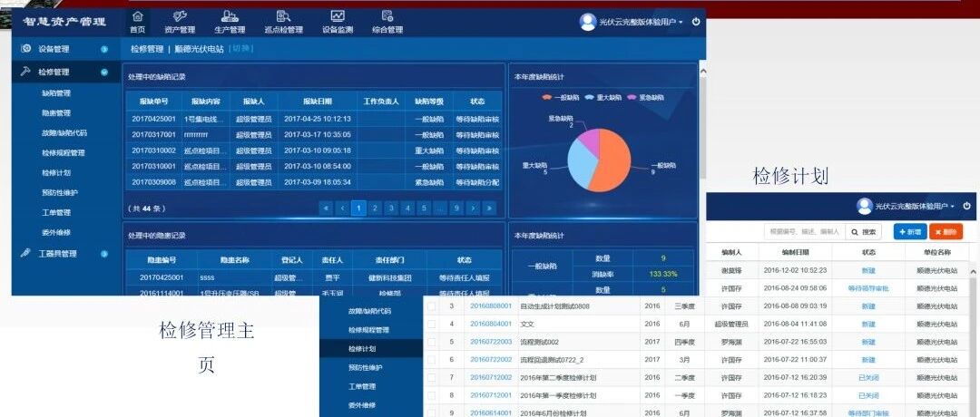Viewport: 980px width, 417px height.
Task: Click power icon in 检修计划 panel header
Action: coord(967,206)
